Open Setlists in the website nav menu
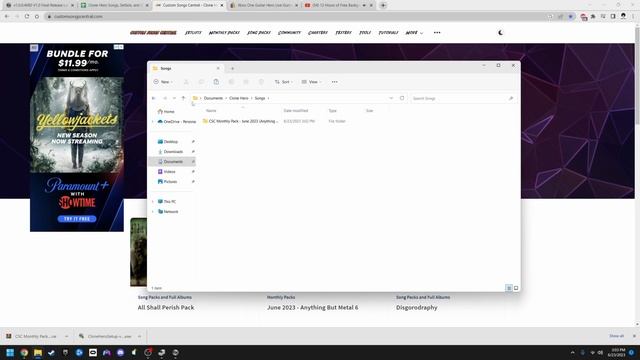The height and width of the screenshot is (360, 640). click(x=193, y=33)
